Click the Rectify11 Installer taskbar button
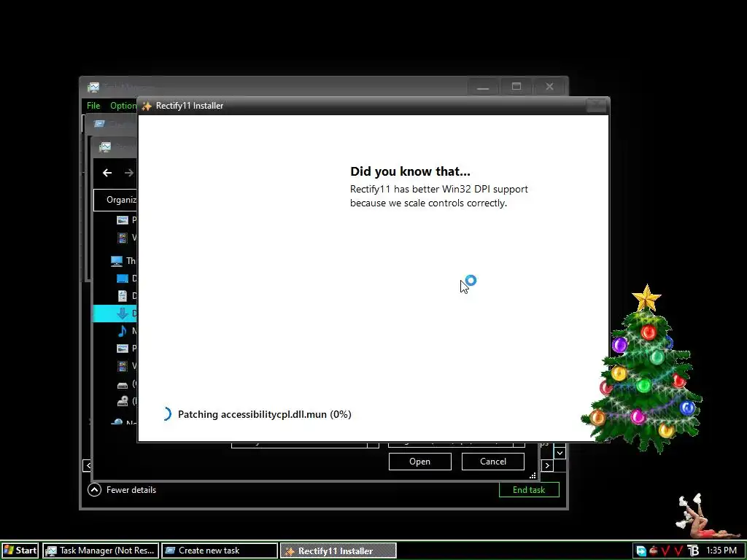 tap(338, 551)
